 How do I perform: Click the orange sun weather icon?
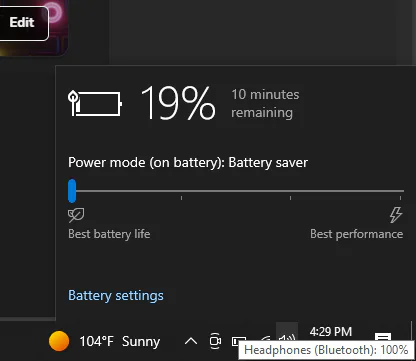tap(59, 341)
